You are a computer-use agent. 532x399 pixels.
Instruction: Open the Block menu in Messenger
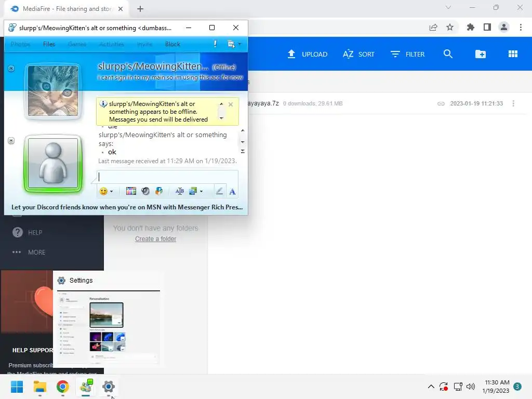172,44
